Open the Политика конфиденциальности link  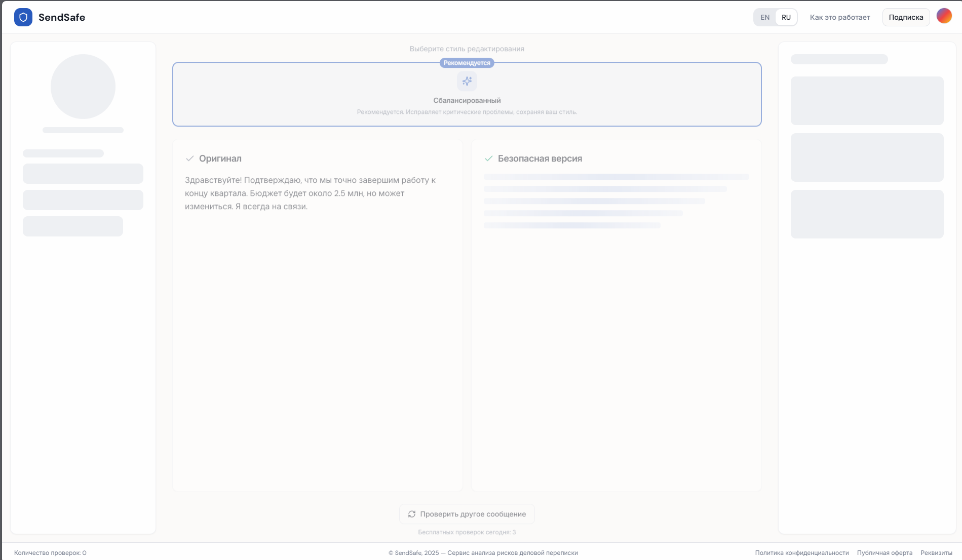click(801, 553)
